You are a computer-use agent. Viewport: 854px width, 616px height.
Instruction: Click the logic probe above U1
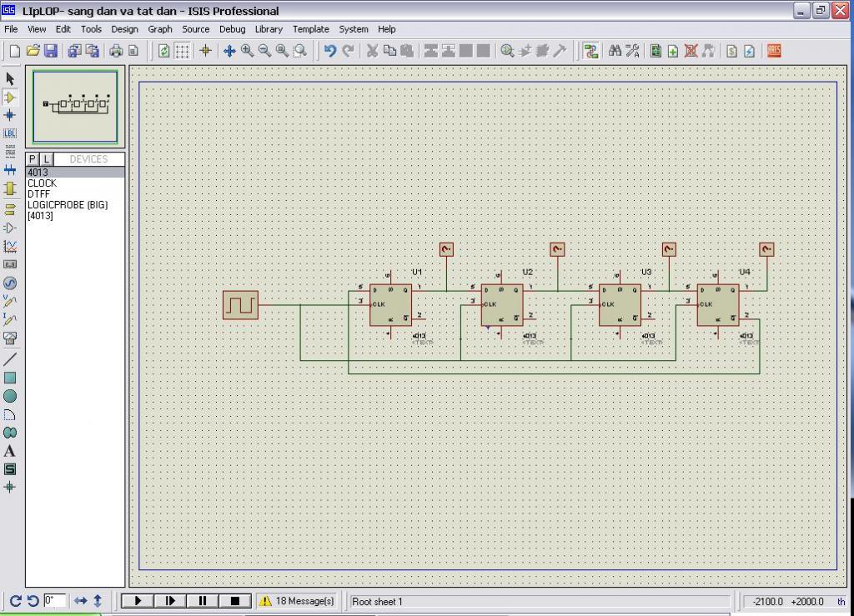tap(446, 249)
